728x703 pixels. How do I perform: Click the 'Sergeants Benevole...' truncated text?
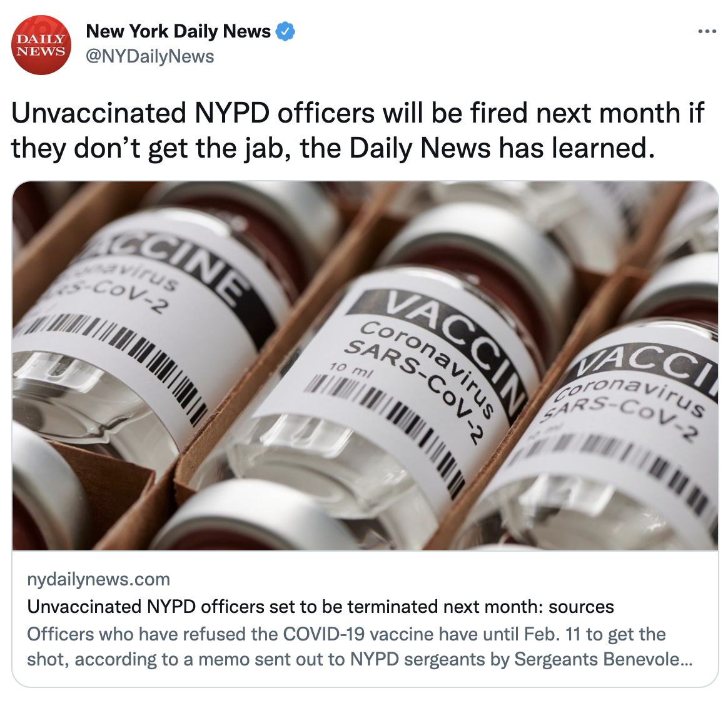604,659
